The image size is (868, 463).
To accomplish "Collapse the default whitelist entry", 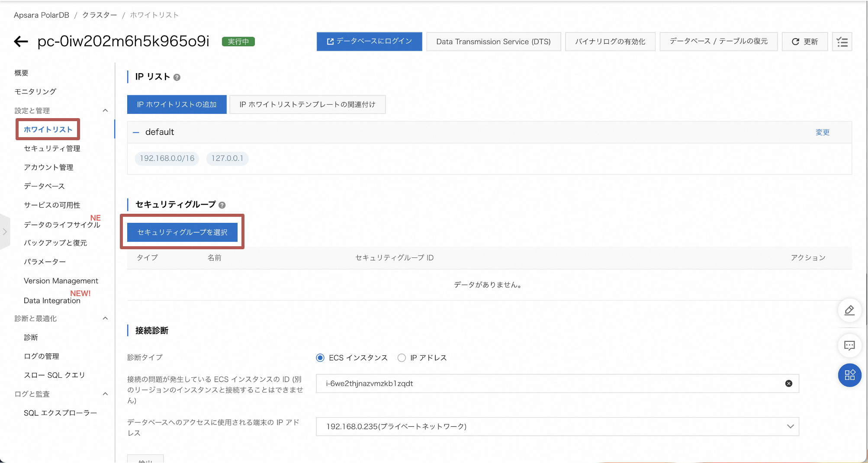I will pos(136,132).
